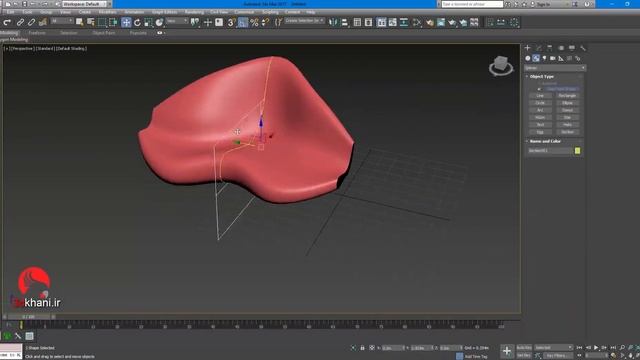Click the Rectangular Selection Region icon

pos(102,22)
